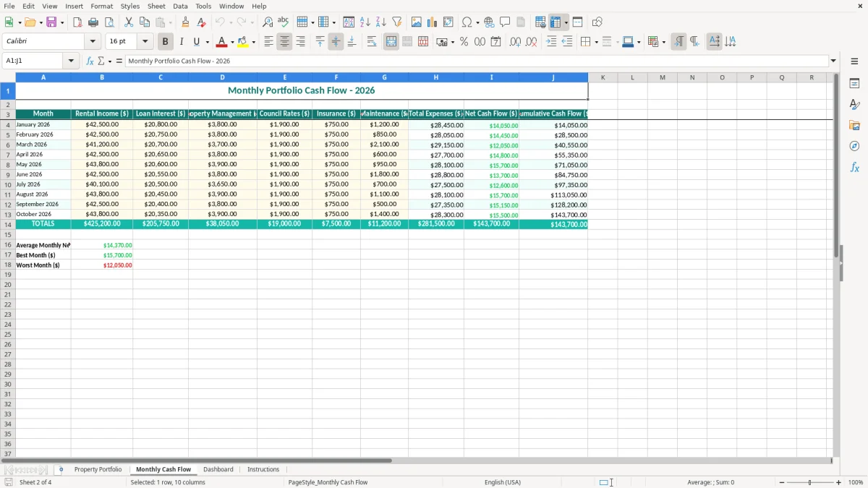This screenshot has width=868, height=488.
Task: Insert special character omega icon
Action: click(x=467, y=22)
